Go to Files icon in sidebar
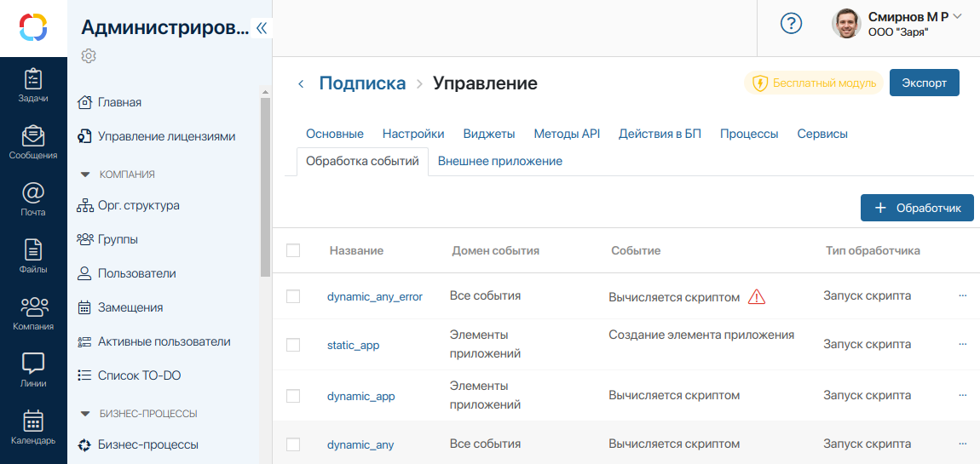980x464 pixels. [33, 256]
